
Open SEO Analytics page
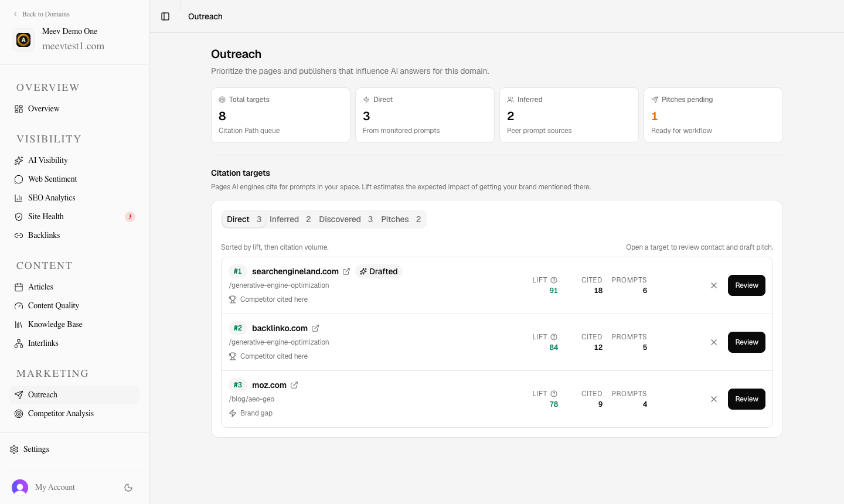pyautogui.click(x=75, y=198)
